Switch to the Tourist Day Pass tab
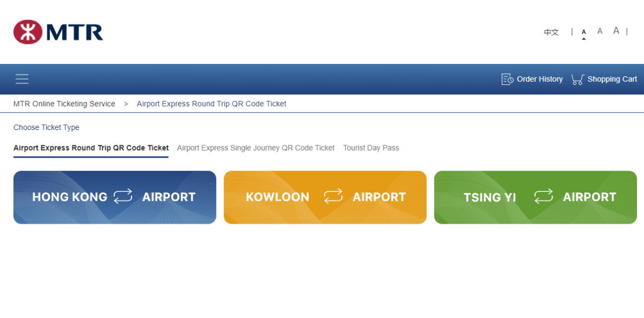 pyautogui.click(x=371, y=148)
